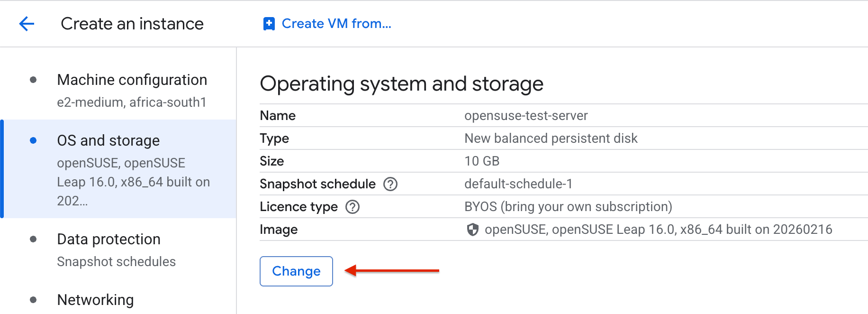Click bullet beside Networking
The image size is (868, 314).
tap(33, 300)
